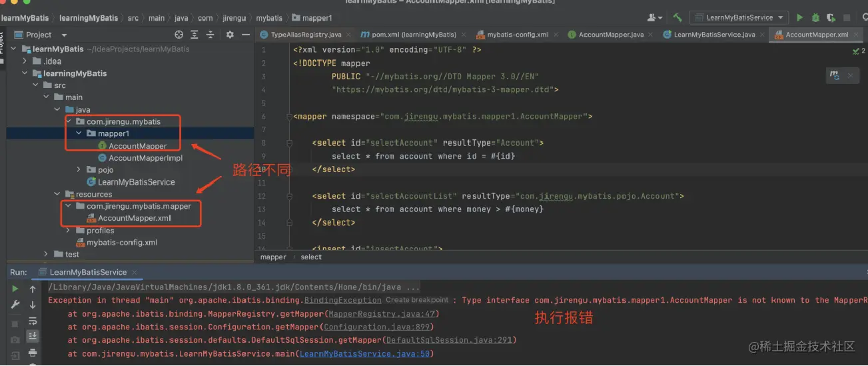The width and height of the screenshot is (868, 366).
Task: Dump threads camera icon in Run panel
Action: point(15,340)
